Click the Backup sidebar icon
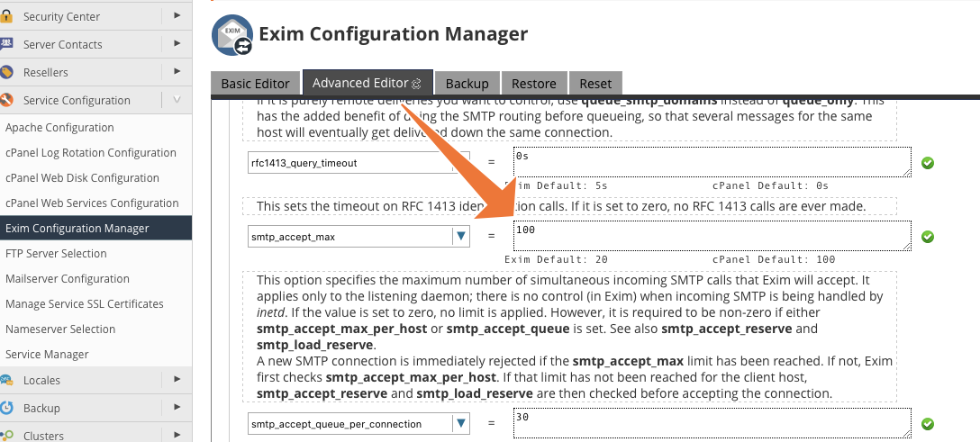 pyautogui.click(x=7, y=408)
